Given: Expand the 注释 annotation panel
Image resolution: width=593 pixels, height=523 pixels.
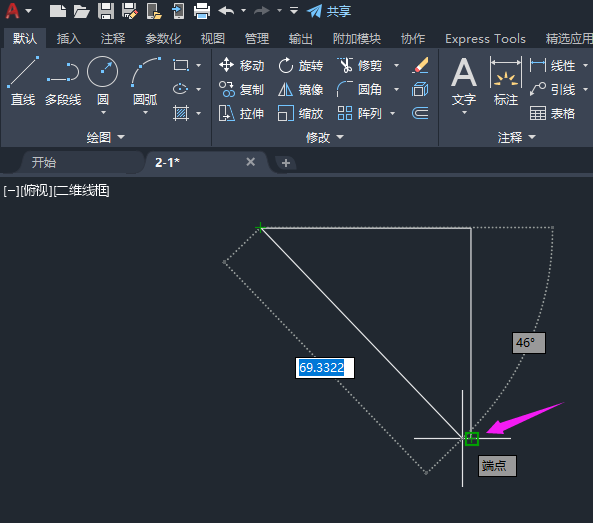Looking at the screenshot, I should pos(517,137).
